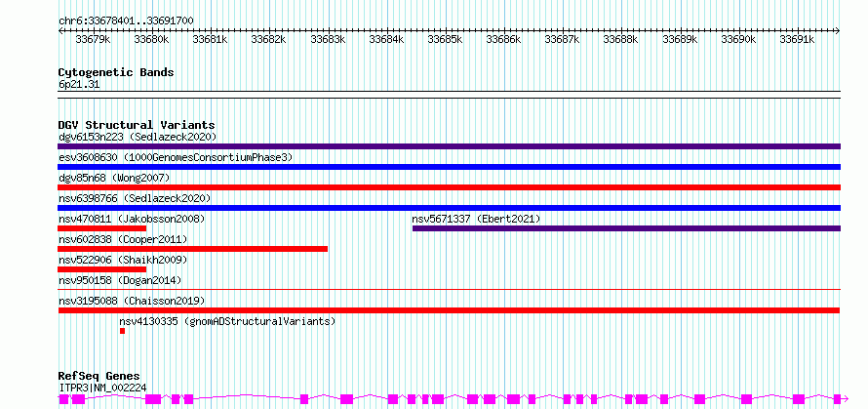Select the nsv602838 (Cooper2011) label

[123, 239]
